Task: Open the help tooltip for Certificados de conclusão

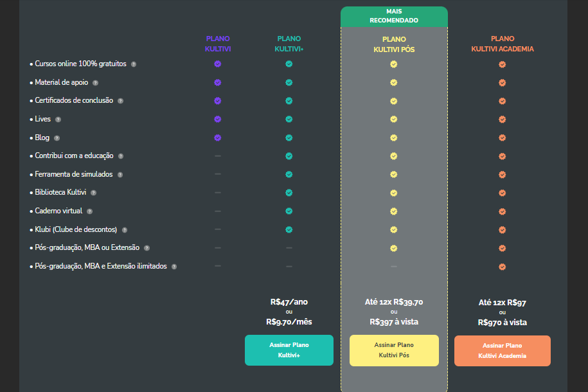Action: [120, 101]
